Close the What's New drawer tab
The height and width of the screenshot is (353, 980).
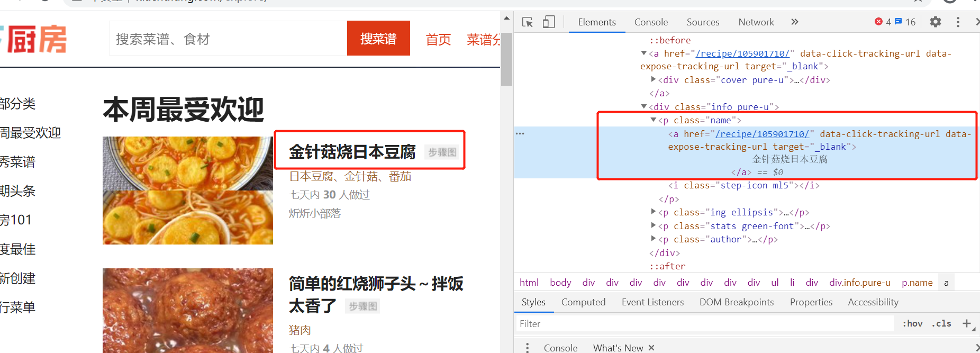651,348
